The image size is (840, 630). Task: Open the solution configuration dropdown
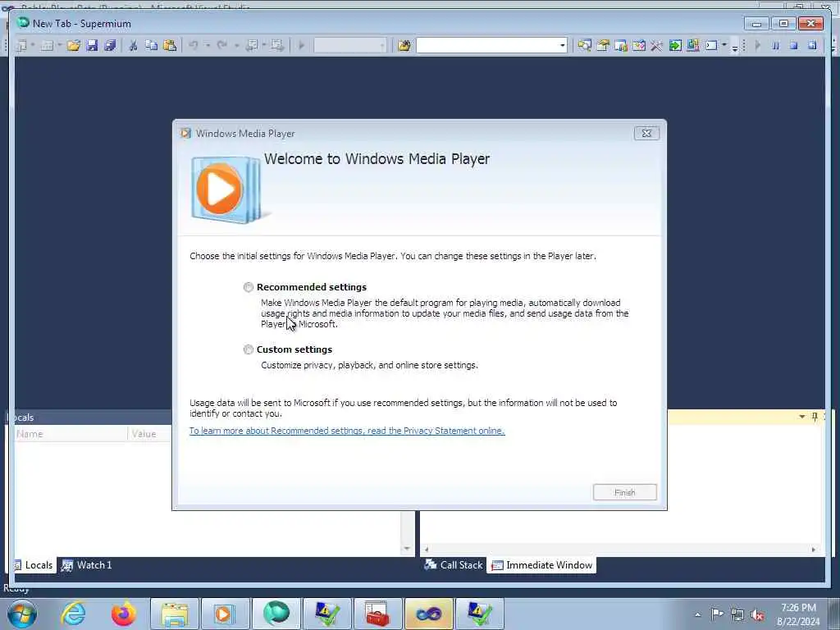point(349,46)
